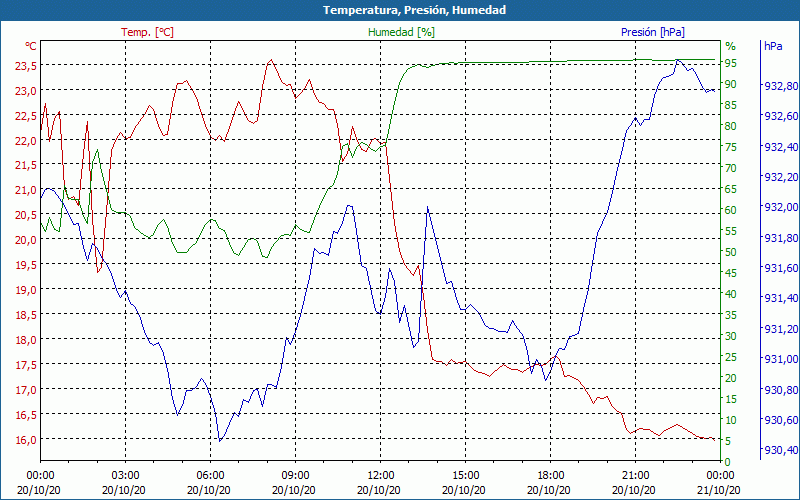Click the 930,80 pressure axis value

pos(781,390)
